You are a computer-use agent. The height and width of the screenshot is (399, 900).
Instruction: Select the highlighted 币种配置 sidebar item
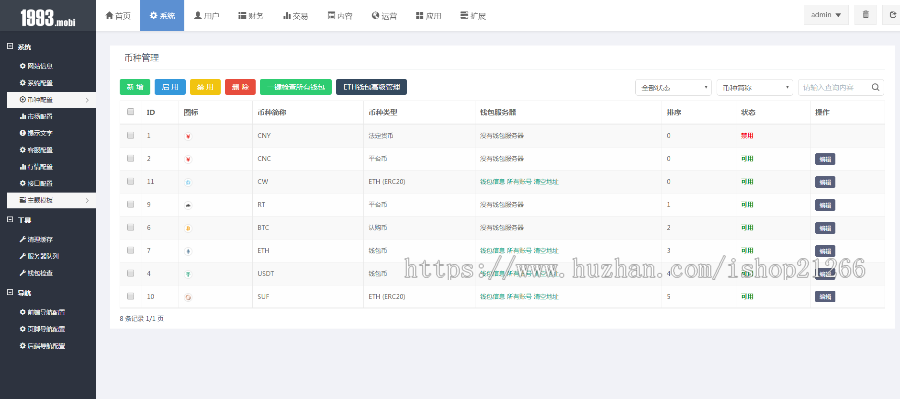pyautogui.click(x=51, y=99)
